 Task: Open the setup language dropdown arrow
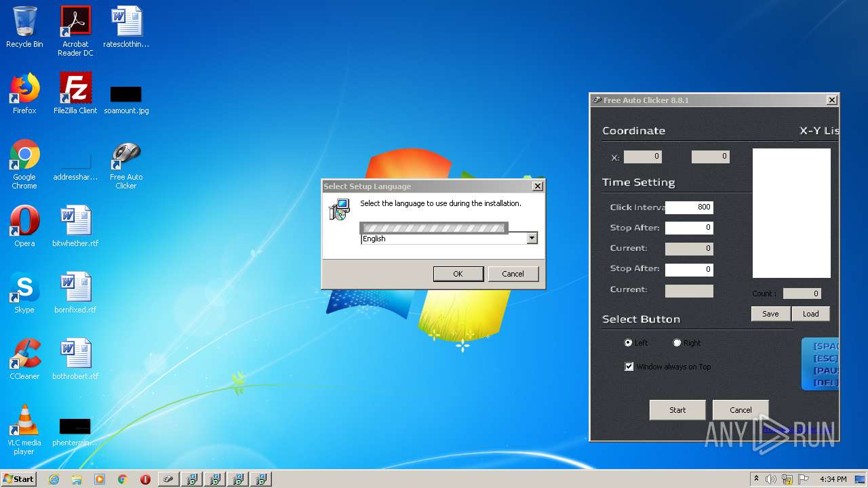coord(532,238)
